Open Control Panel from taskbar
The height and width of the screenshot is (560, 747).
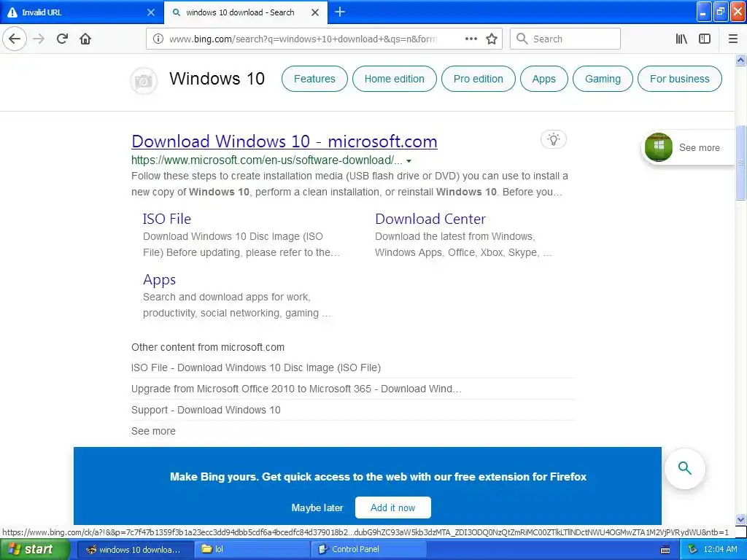pyautogui.click(x=368, y=550)
